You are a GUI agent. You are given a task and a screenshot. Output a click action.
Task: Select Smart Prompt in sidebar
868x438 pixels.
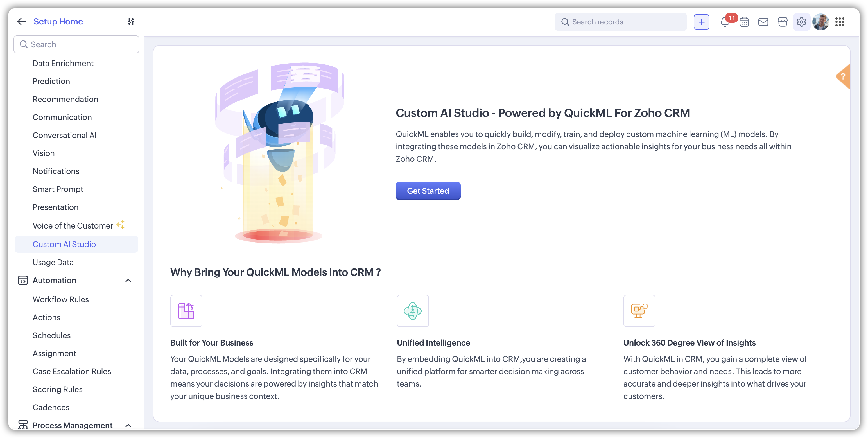[58, 189]
